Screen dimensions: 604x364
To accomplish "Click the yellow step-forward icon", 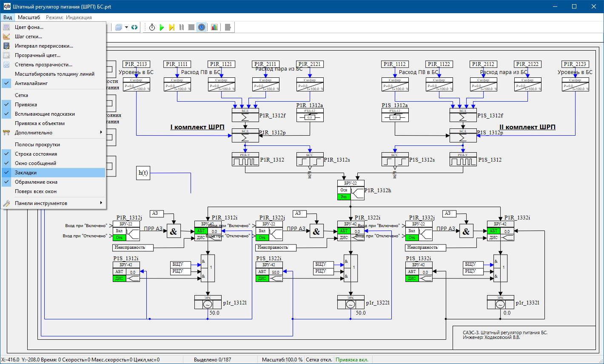I will [x=172, y=27].
